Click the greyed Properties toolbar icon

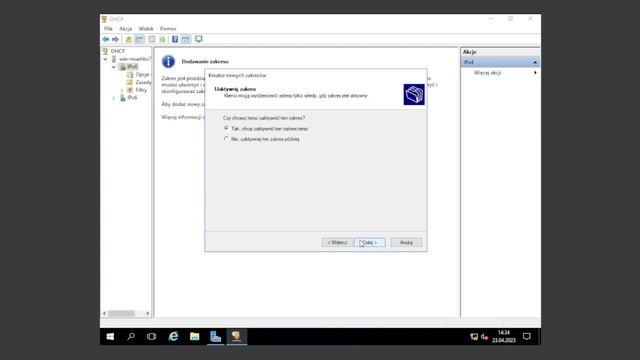click(x=151, y=39)
